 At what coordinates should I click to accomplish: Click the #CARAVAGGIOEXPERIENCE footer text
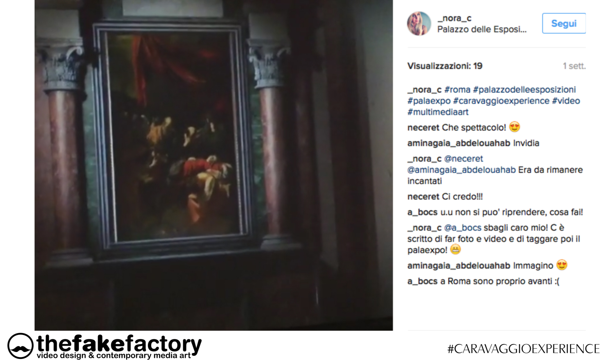tap(523, 349)
